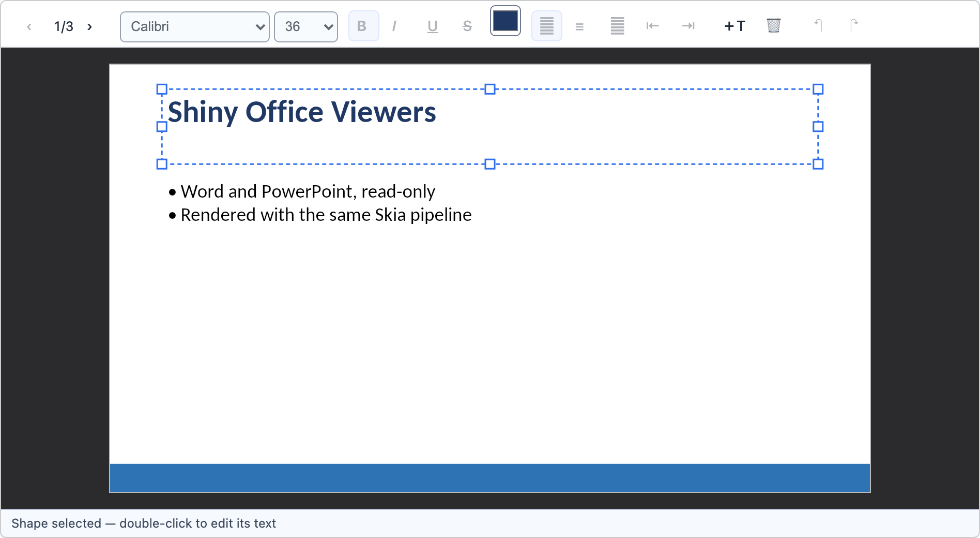Image resolution: width=980 pixels, height=538 pixels.
Task: Click the bottom-center resize handle of title
Action: tap(490, 164)
